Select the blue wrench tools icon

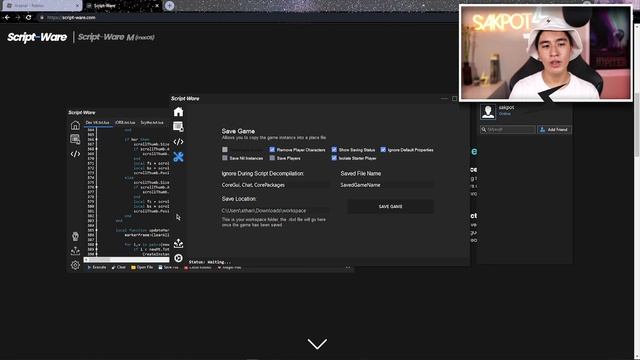point(178,157)
